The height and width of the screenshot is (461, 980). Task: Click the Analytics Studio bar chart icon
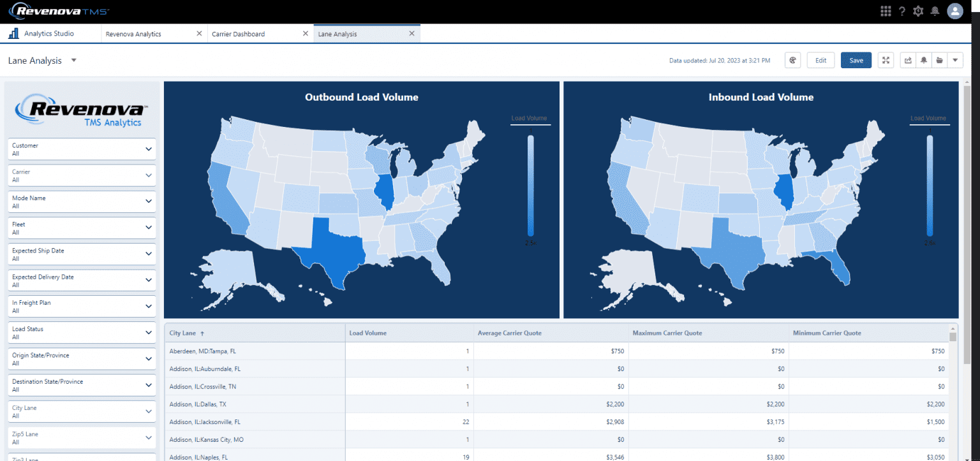pyautogui.click(x=11, y=33)
